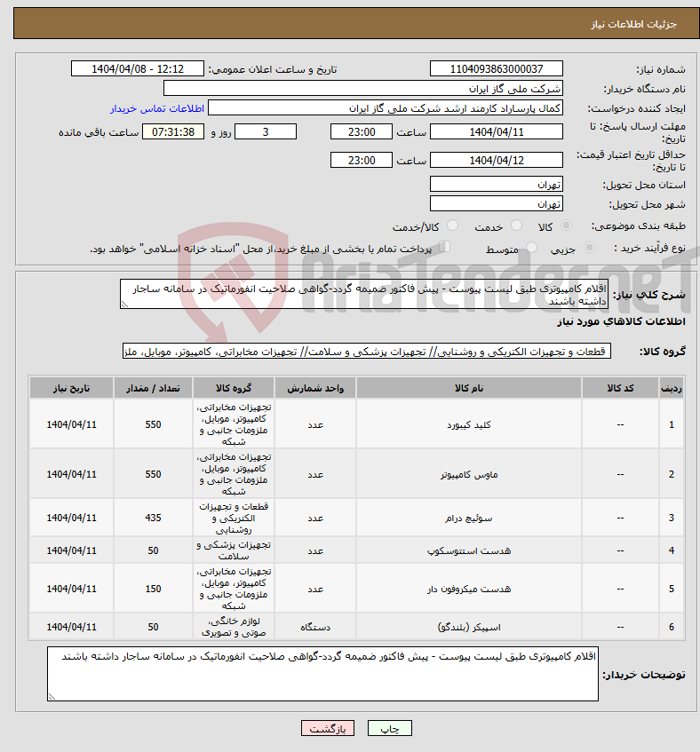Click the price validity date 1404/04/12 field
Screen dimensions: 700x752
click(496, 160)
